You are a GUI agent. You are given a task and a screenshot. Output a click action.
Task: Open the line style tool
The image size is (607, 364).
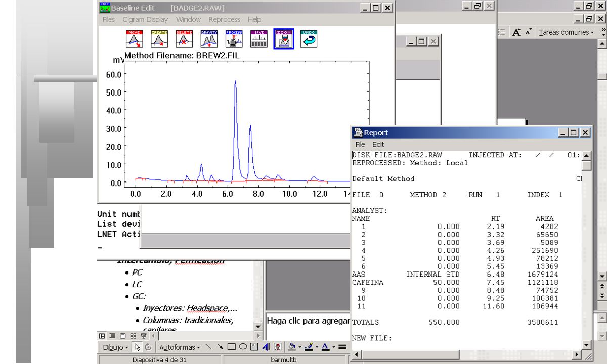point(342,347)
